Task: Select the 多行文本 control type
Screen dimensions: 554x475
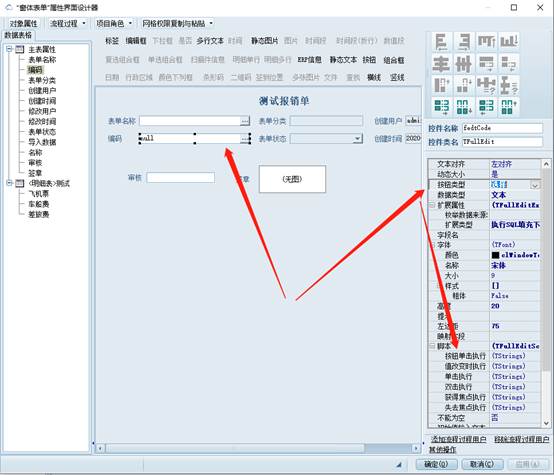Action: pos(210,41)
